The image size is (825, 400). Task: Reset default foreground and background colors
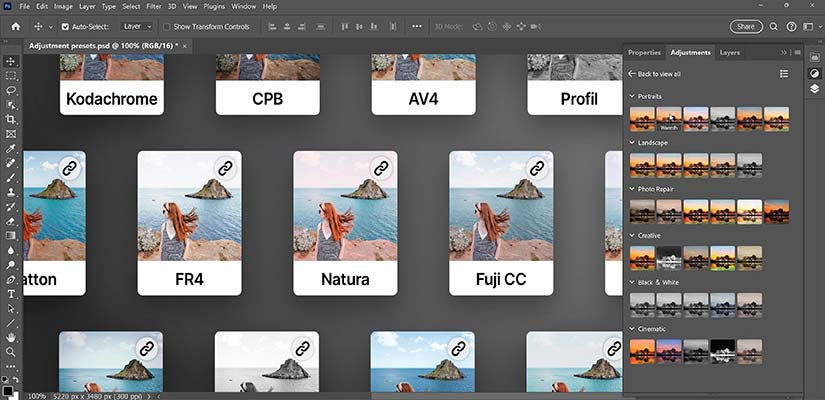tap(5, 379)
